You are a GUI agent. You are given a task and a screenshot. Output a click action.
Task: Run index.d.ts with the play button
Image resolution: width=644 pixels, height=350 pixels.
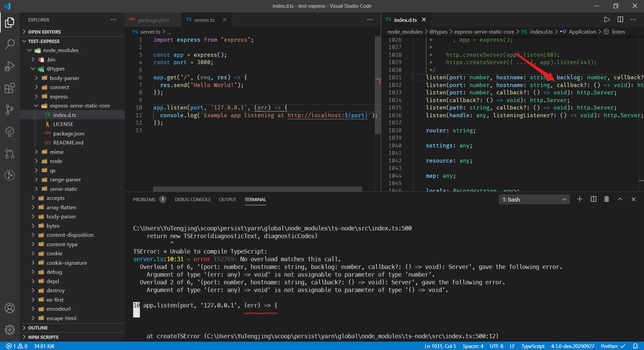607,19
